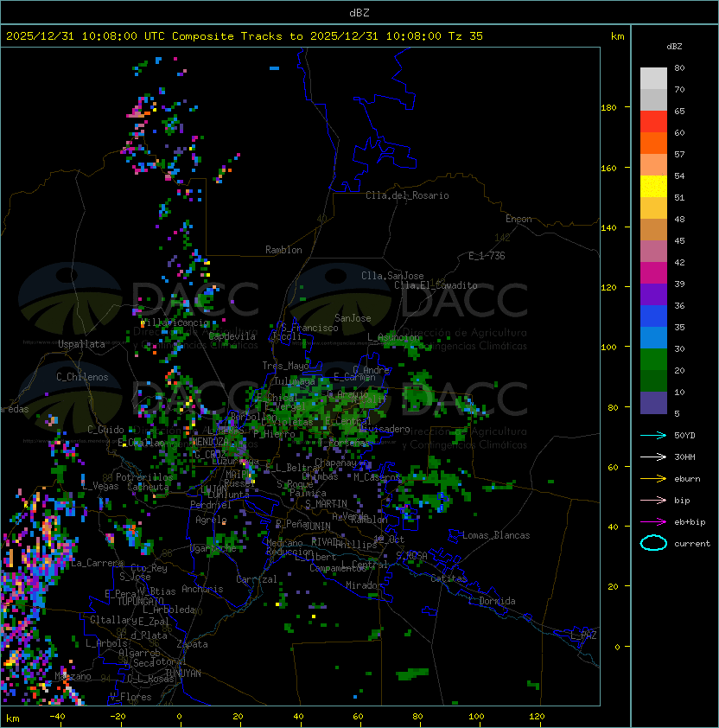
Task: Select the 80 dBZ light gray swatch
Action: coord(653,78)
